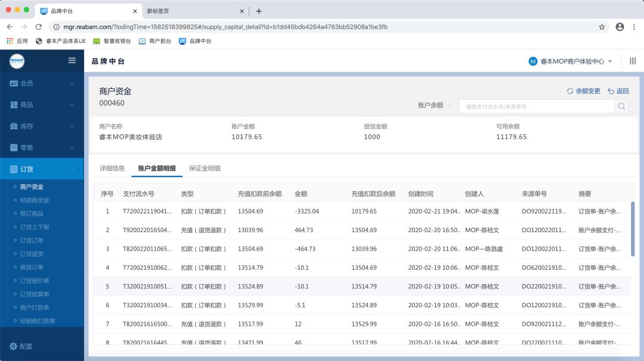Viewport: 644px width, 361px height.
Task: Open the 零售 sidebar icon menu
Action: (14, 147)
